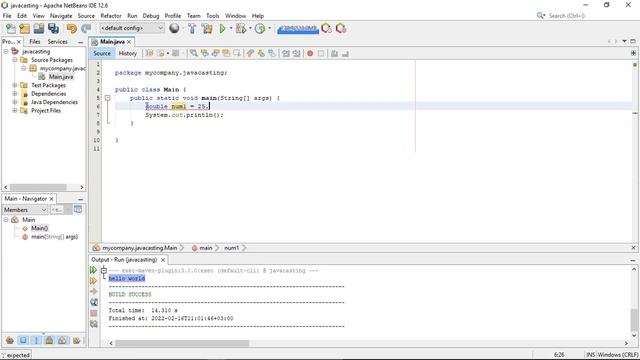Expand the Project Files node
The height and width of the screenshot is (360, 640).
click(15, 111)
